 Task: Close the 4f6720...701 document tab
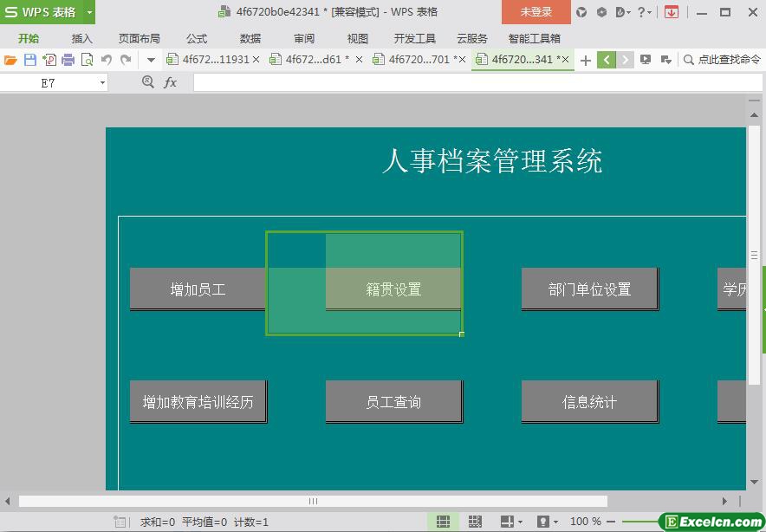tap(462, 60)
